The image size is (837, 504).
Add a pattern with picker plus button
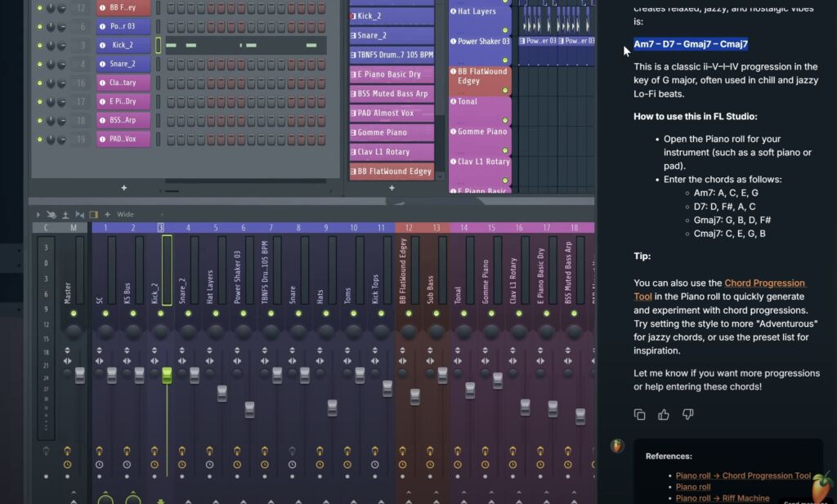392,188
